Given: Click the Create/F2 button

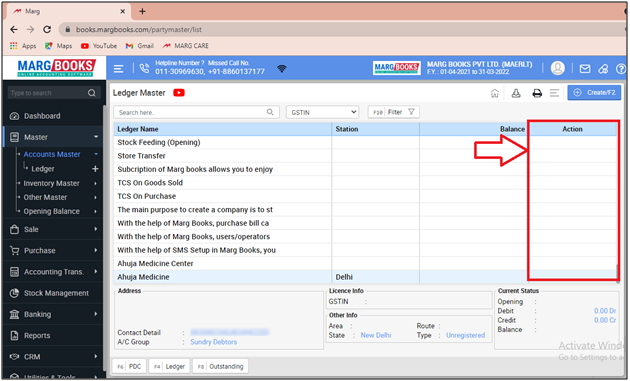Looking at the screenshot, I should point(594,92).
